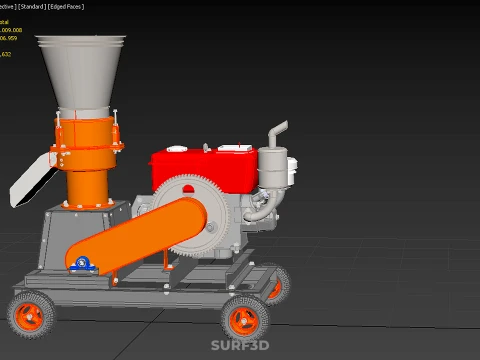Open the [Standard] viewport shading menu
The height and width of the screenshot is (360, 480).
coord(32,7)
